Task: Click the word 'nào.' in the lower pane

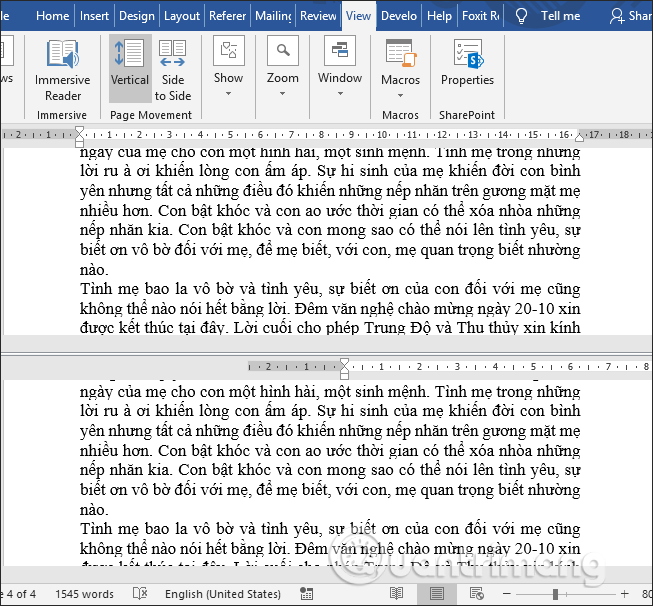Action: tap(94, 510)
